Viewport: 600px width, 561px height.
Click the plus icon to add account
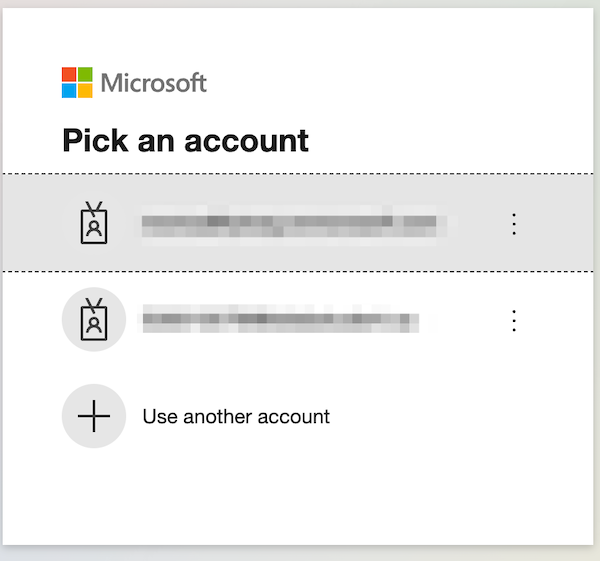[94, 416]
